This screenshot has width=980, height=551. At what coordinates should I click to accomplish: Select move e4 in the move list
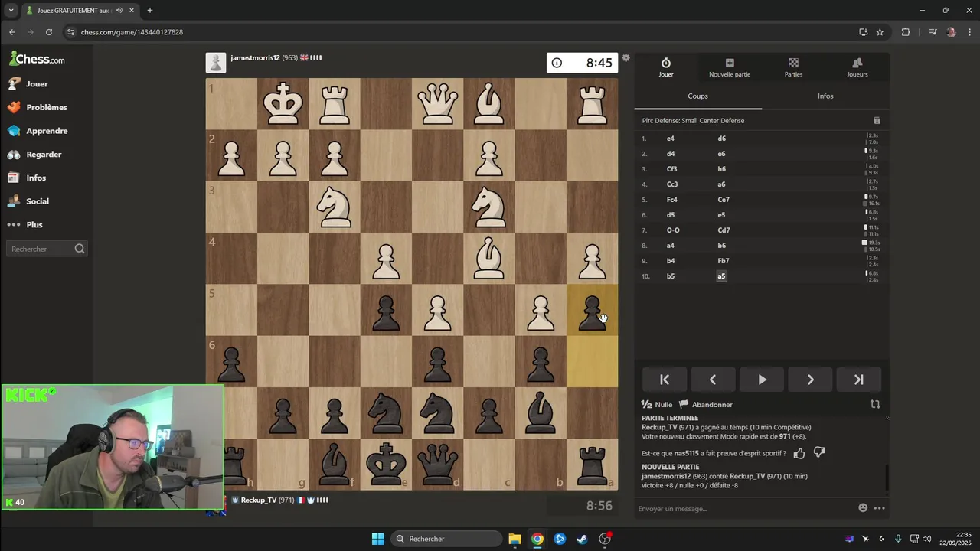[671, 139]
